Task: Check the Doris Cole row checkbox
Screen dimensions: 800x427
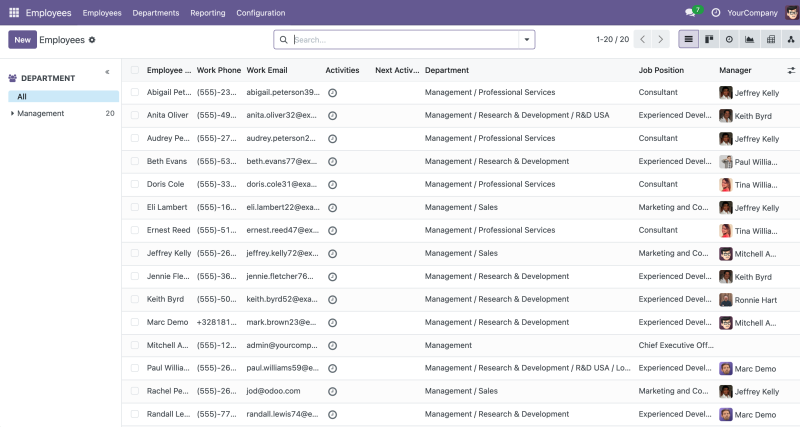Action: pos(135,184)
